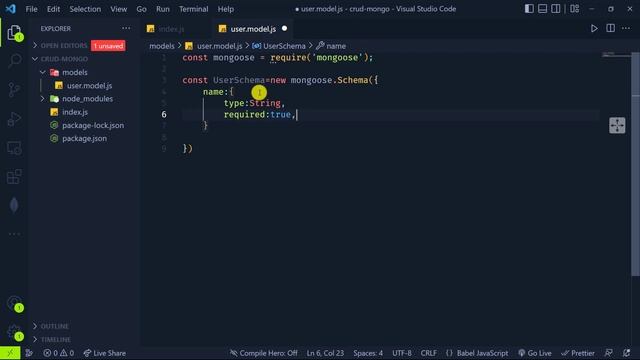The width and height of the screenshot is (640, 360).
Task: Click Go Live server button
Action: [x=535, y=353]
